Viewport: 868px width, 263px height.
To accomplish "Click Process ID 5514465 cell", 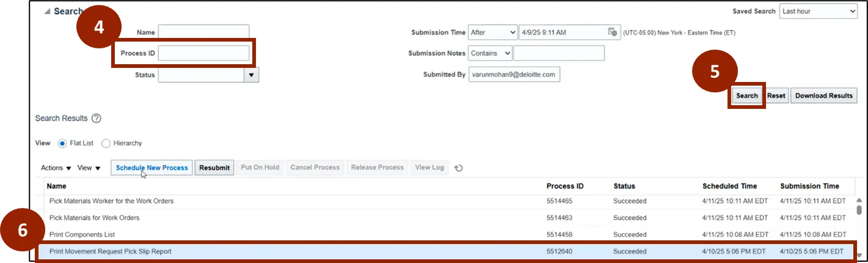I will coord(560,201).
